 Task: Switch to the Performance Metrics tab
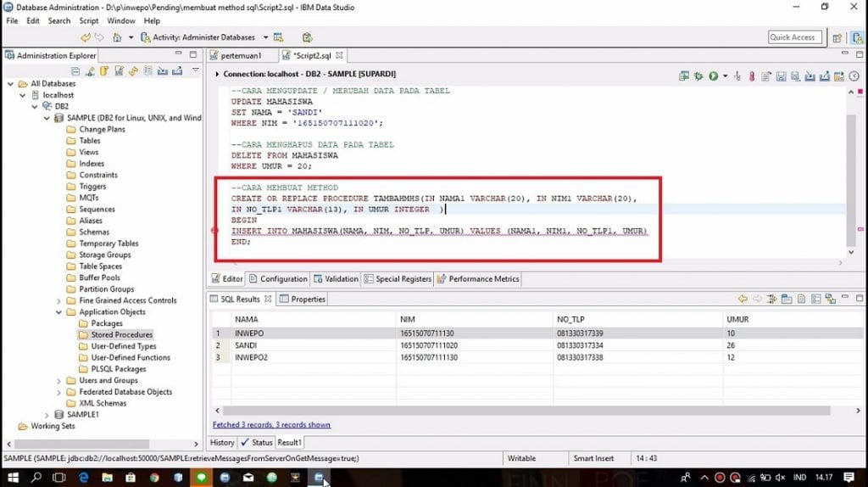[483, 279]
